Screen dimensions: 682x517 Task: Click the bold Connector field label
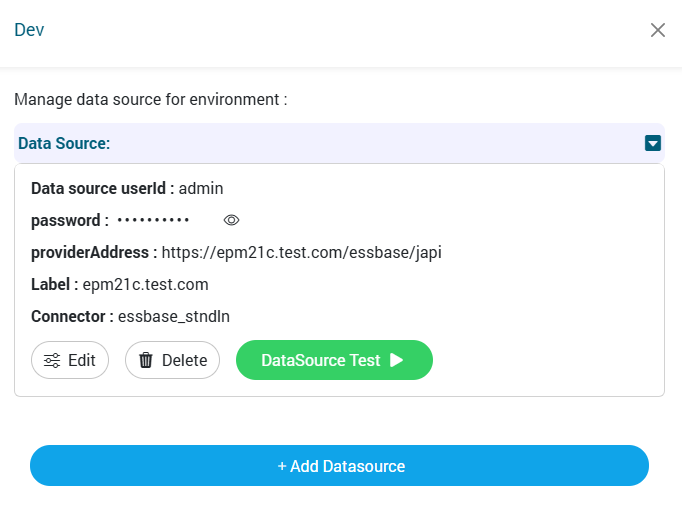click(71, 316)
